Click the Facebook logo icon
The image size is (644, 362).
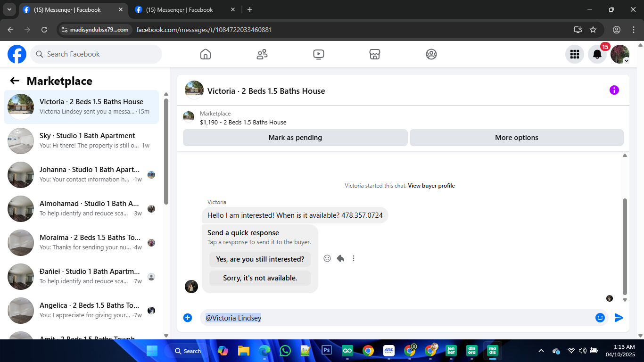coord(17,54)
